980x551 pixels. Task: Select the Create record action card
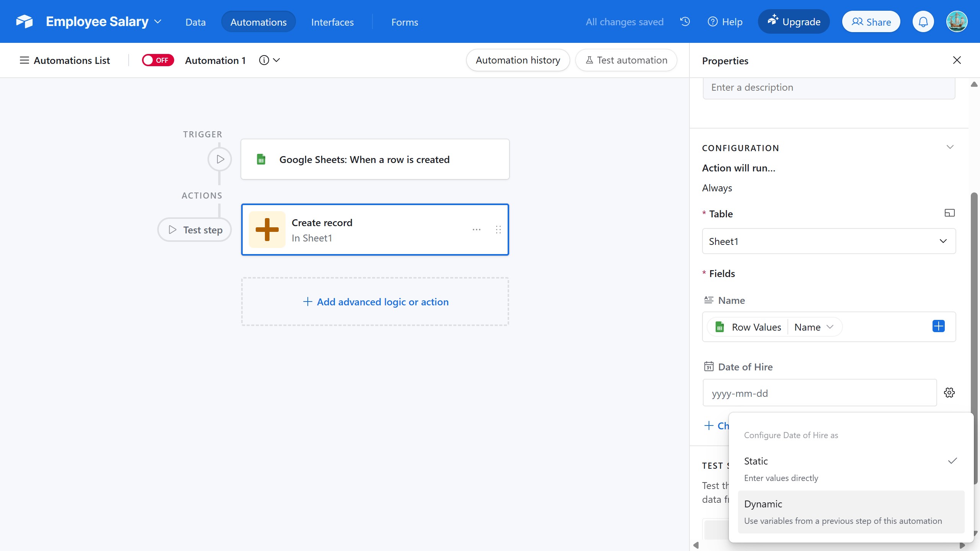click(x=375, y=230)
